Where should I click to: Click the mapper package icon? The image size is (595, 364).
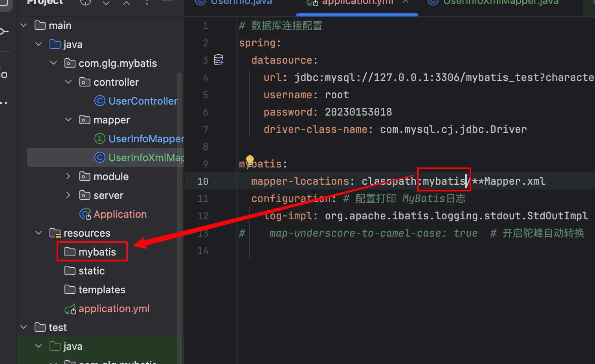[x=85, y=120]
